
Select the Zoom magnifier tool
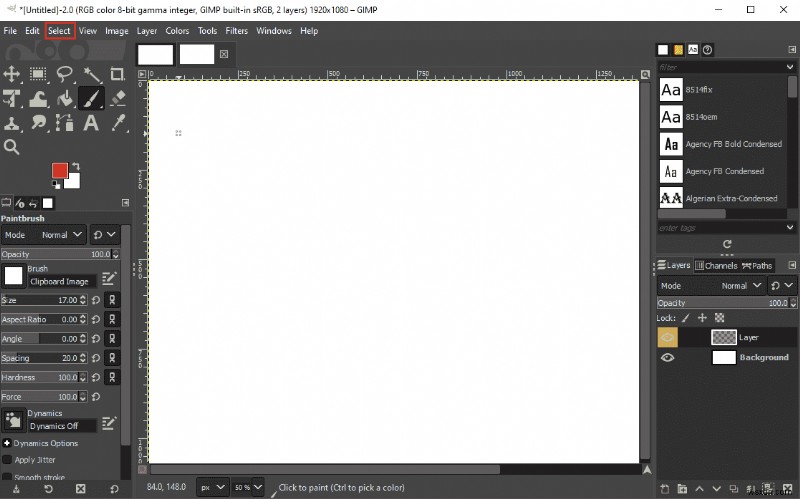click(11, 147)
